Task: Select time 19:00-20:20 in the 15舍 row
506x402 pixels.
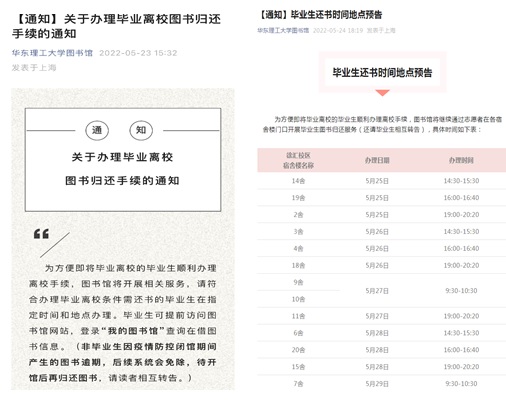Action: [461, 367]
